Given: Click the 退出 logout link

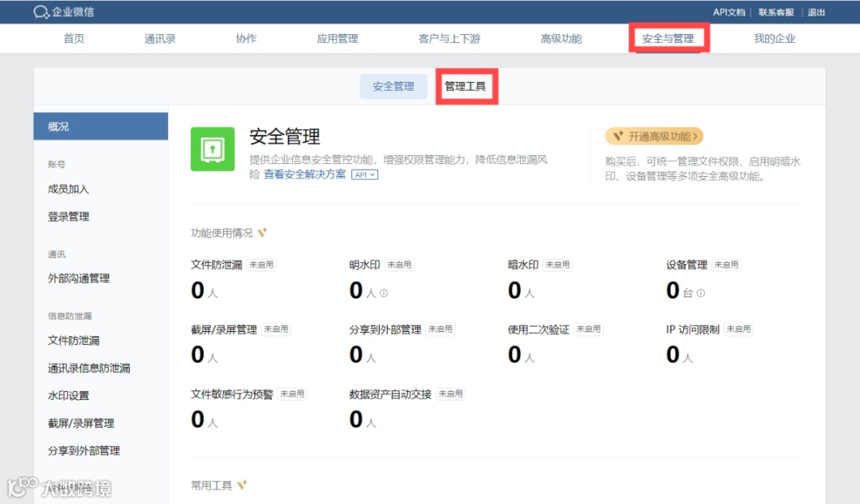Looking at the screenshot, I should [816, 12].
